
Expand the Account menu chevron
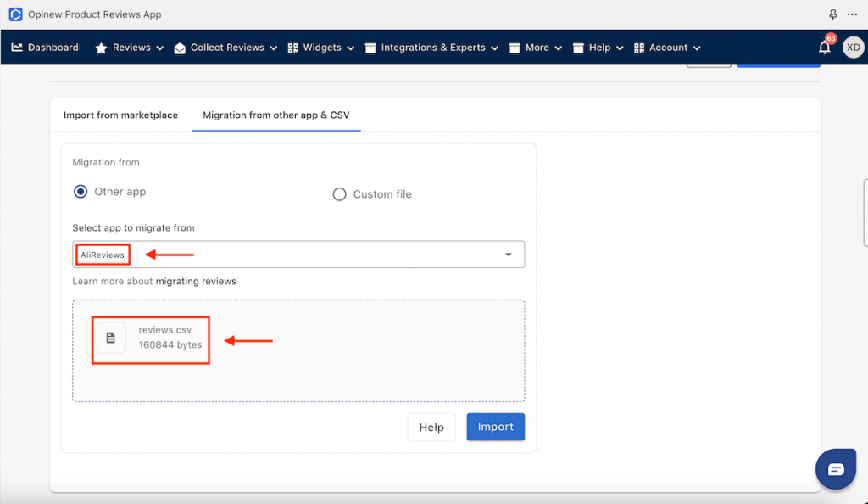pyautogui.click(x=697, y=48)
